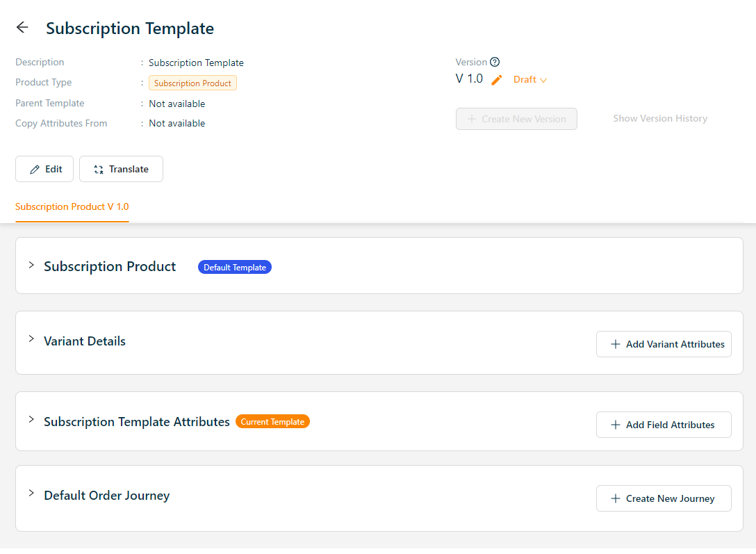Click the Current Template badge
The height and width of the screenshot is (554, 756).
click(272, 422)
